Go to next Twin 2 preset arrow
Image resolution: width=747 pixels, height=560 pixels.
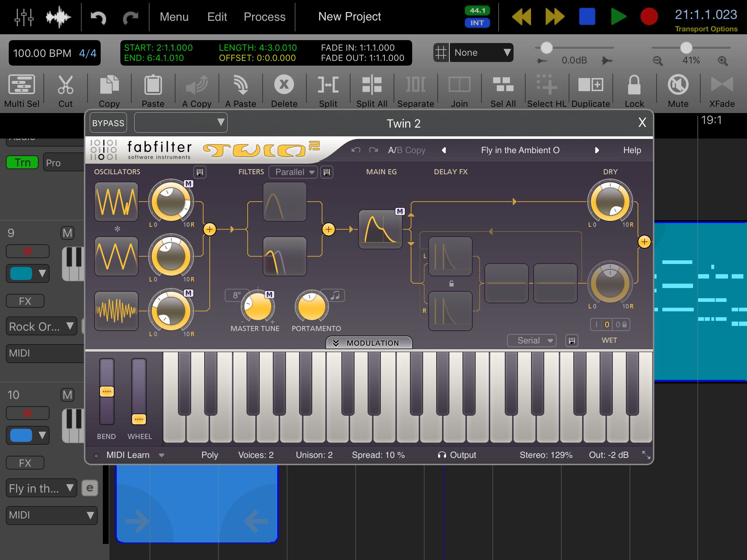tap(597, 150)
